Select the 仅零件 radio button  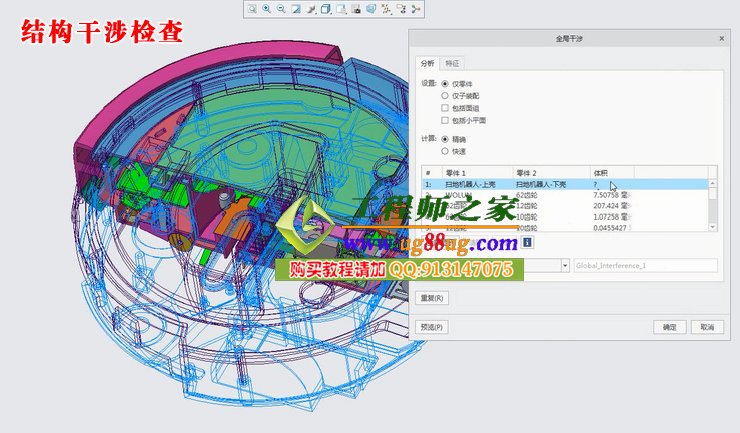tap(445, 83)
